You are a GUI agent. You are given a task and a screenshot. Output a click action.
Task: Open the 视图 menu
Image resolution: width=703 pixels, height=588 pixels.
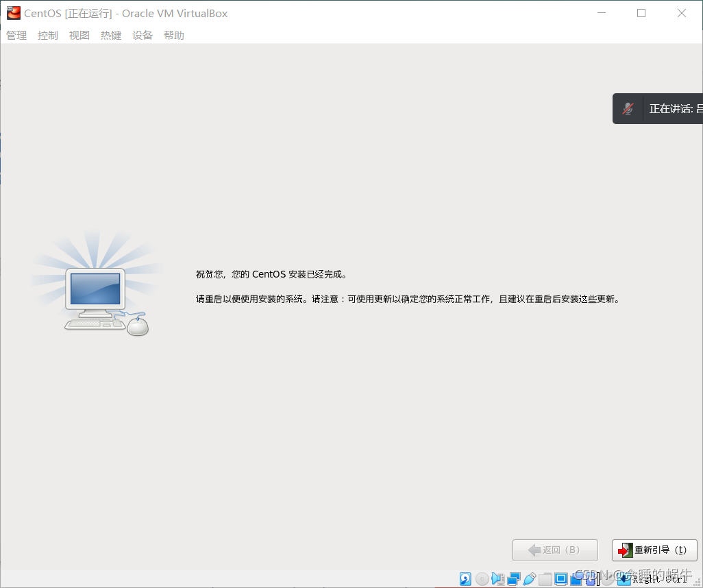pyautogui.click(x=79, y=36)
